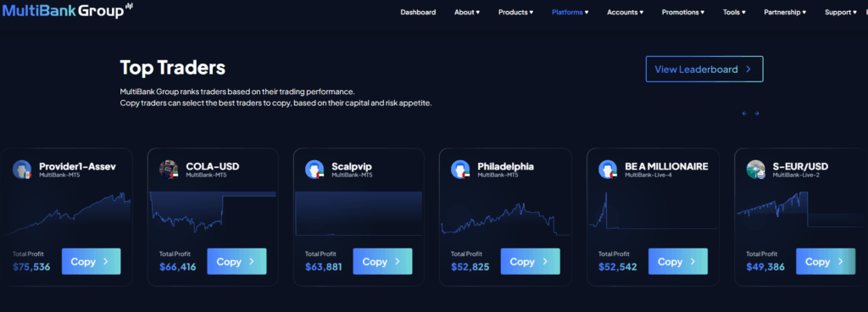Viewport: 868px width, 312px height.
Task: Click the previous traders carousel arrow
Action: click(744, 114)
